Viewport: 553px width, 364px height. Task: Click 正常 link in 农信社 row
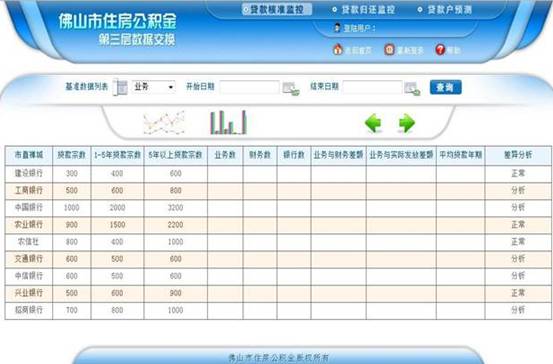pyautogui.click(x=518, y=242)
